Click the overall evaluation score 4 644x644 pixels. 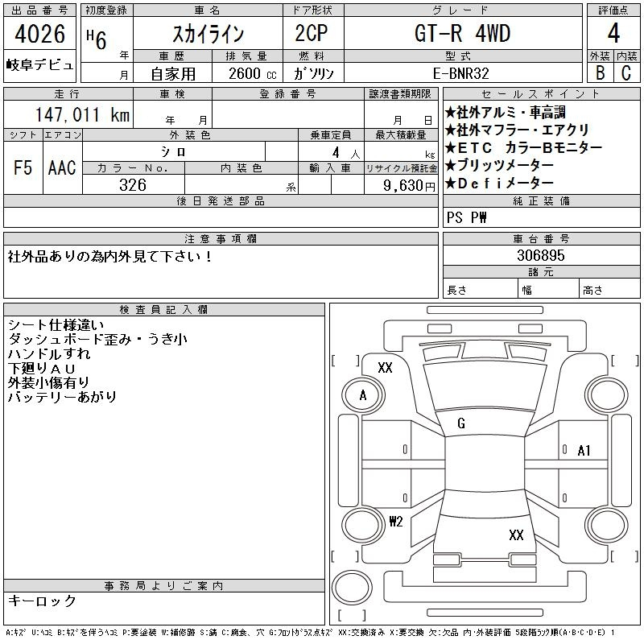pos(613,34)
